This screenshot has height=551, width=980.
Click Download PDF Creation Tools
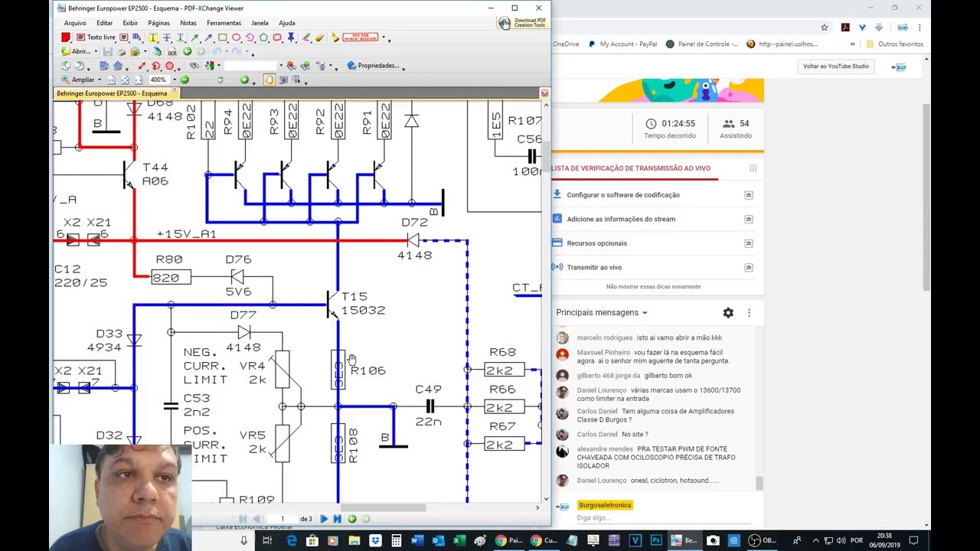[522, 23]
